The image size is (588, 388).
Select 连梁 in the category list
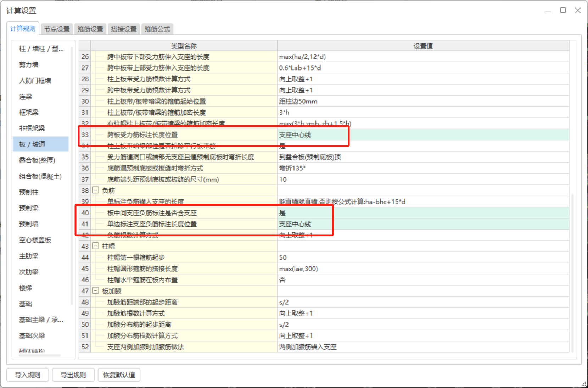coord(41,97)
